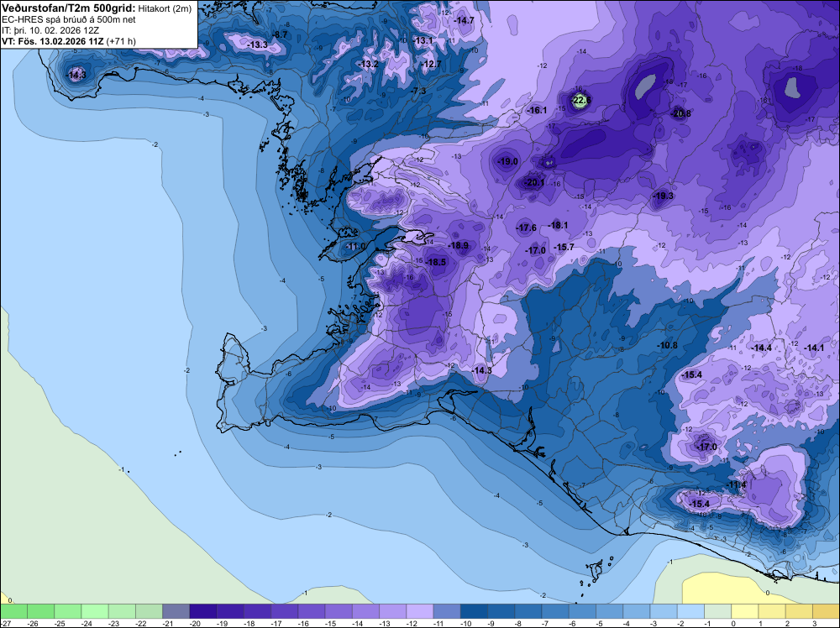Click the -13.2 temperature value
The image size is (840, 628).
[x=369, y=65]
